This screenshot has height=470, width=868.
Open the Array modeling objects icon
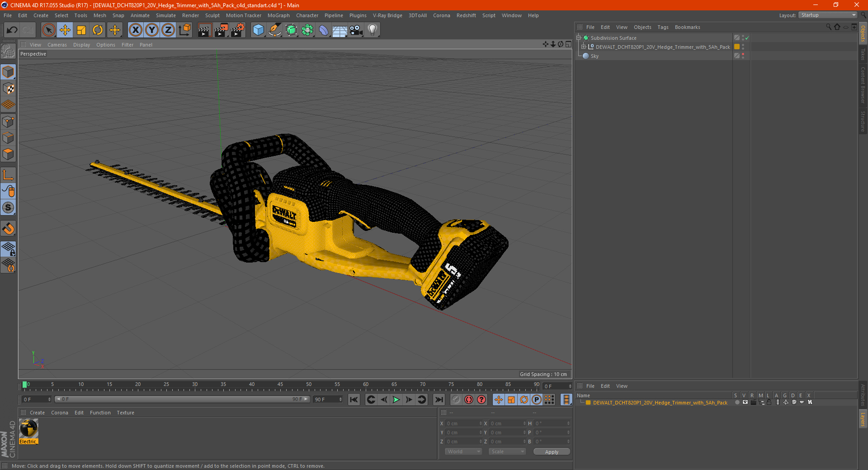coord(307,30)
